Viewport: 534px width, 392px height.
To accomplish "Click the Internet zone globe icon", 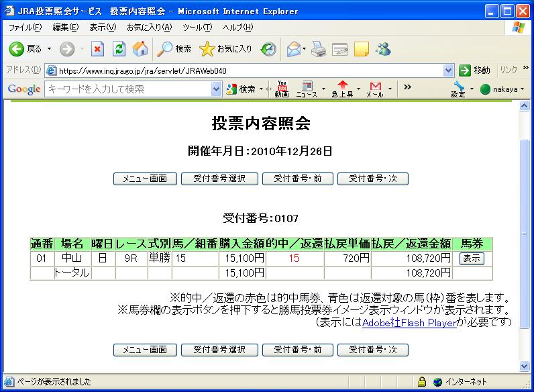I will (437, 382).
